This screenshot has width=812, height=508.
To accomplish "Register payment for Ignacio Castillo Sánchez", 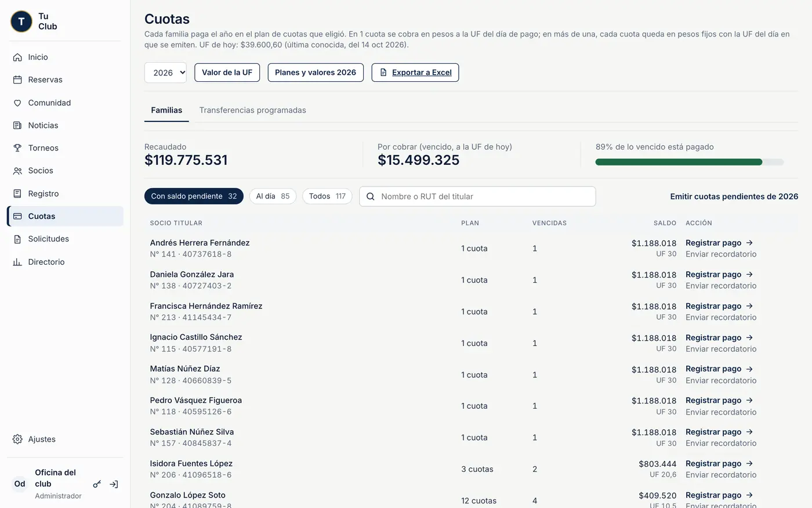I will click(x=719, y=337).
